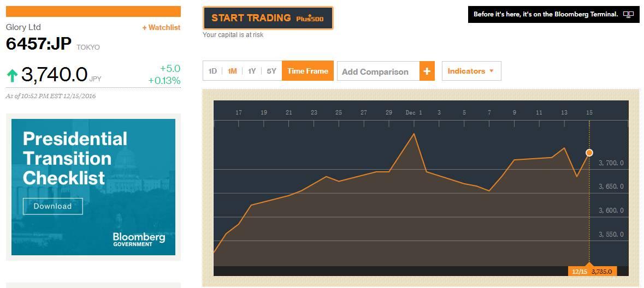Click the 3,700.0 price axis label
Image resolution: width=644 pixels, height=288 pixels.
(x=611, y=163)
